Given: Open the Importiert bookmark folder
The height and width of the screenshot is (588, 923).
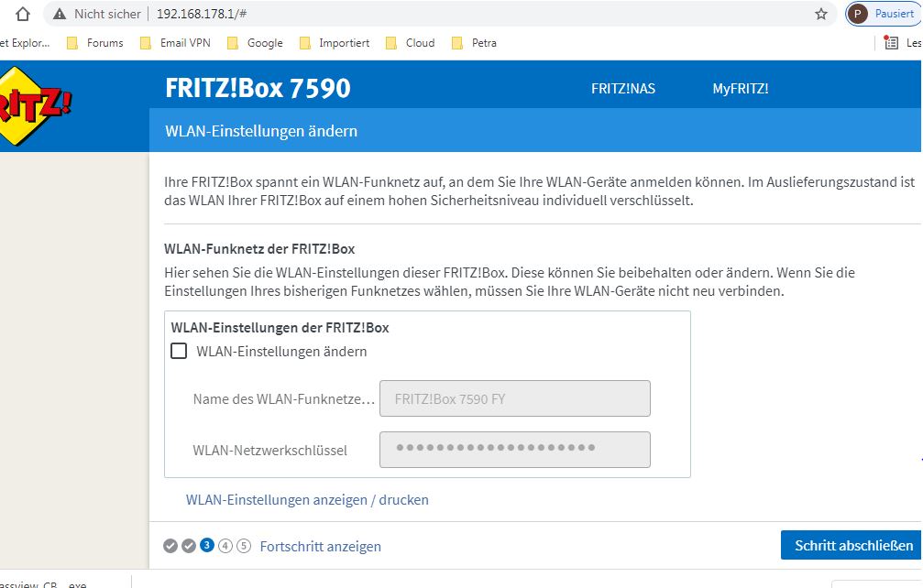Looking at the screenshot, I should pos(335,43).
